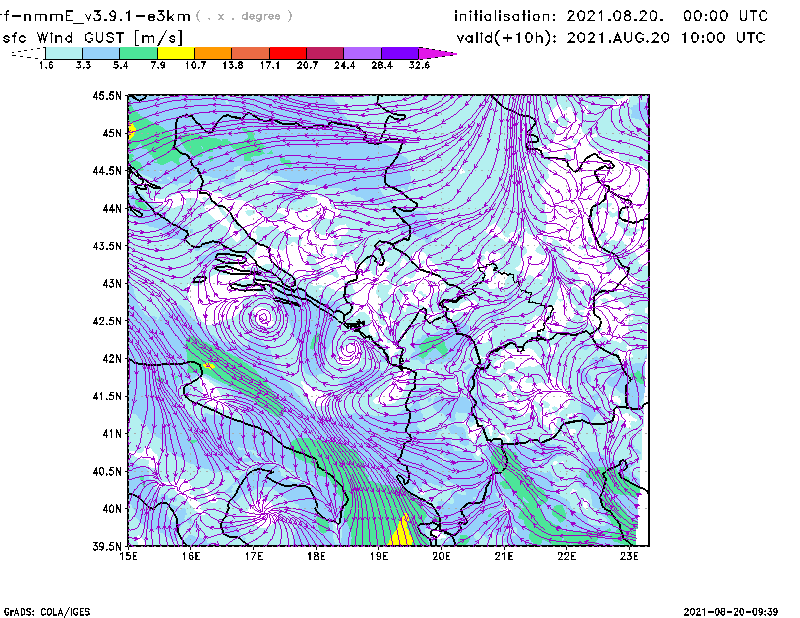Click the latitude label "44.5N"

point(108,170)
